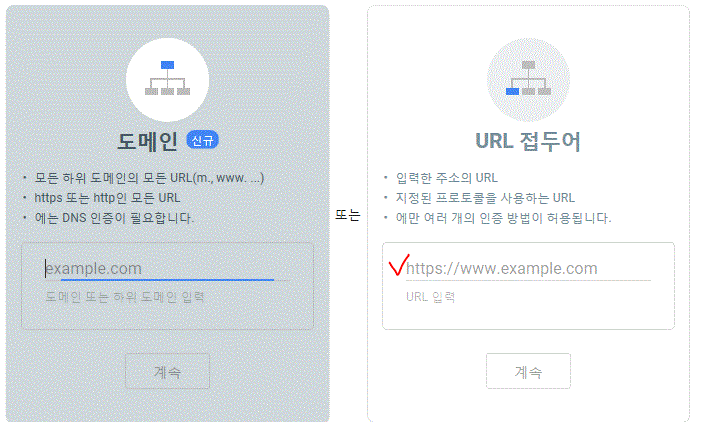The height and width of the screenshot is (422, 701).
Task: Click '입력한 주소의 URL' bullet text
Action: coord(447,178)
